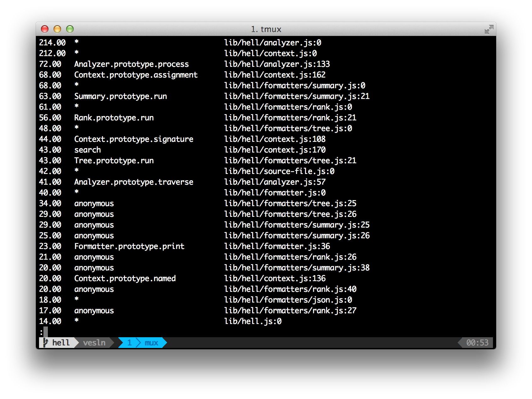The width and height of the screenshot is (532, 399).
Task: Click path 'lib/hell/formatters/rank.js:40'
Action: point(290,289)
